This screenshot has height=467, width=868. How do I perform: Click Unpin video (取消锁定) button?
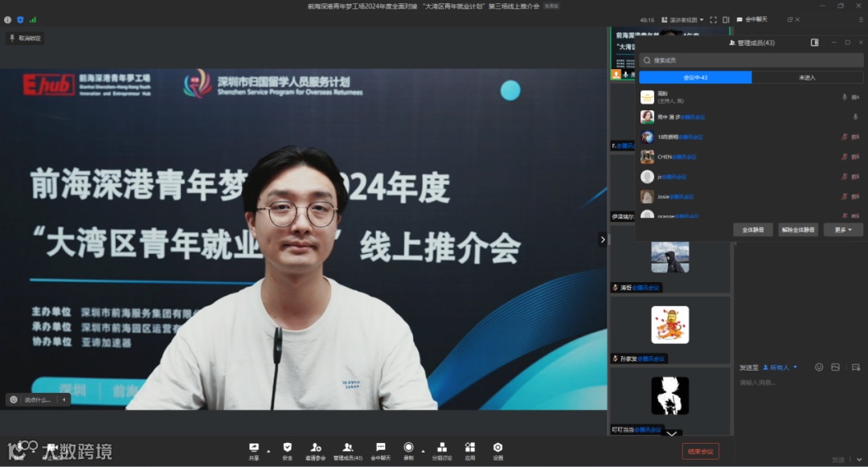[x=25, y=38]
